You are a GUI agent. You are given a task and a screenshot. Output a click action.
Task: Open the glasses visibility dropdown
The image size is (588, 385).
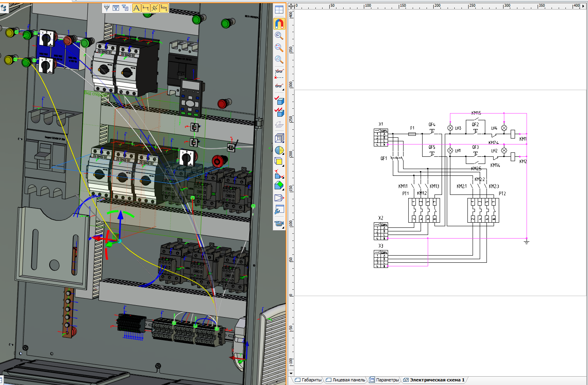pos(279,86)
